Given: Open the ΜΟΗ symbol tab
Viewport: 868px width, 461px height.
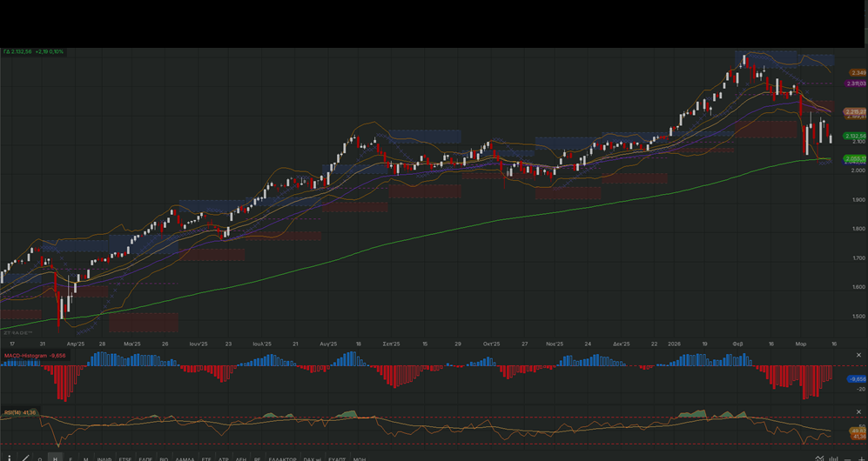Looking at the screenshot, I should (360, 458).
